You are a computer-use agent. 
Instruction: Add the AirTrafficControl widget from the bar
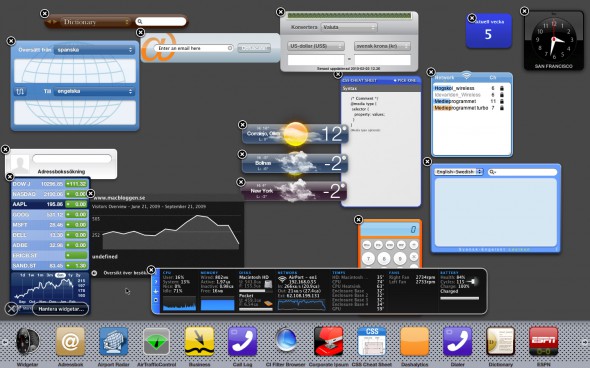(x=157, y=342)
